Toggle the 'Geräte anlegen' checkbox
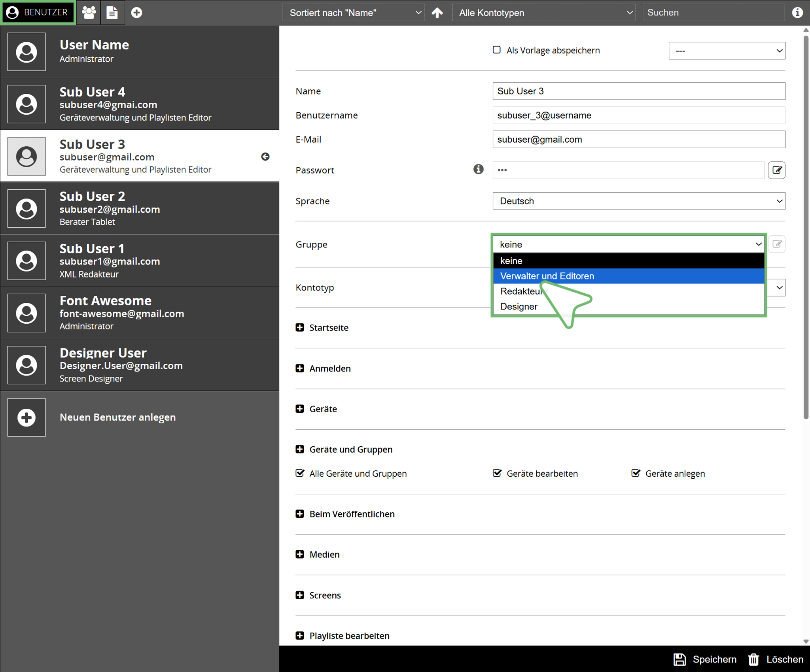Image resolution: width=810 pixels, height=672 pixels. [x=636, y=473]
